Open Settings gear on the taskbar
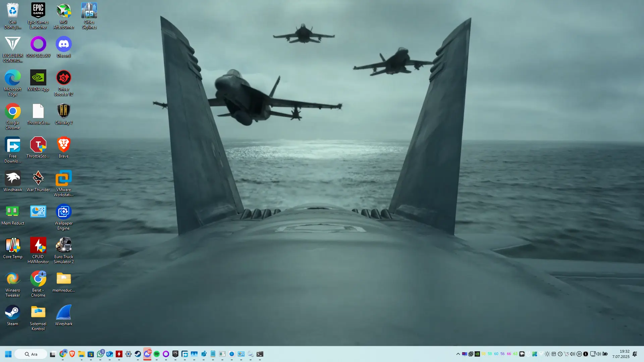The image size is (644, 362). tap(128, 354)
